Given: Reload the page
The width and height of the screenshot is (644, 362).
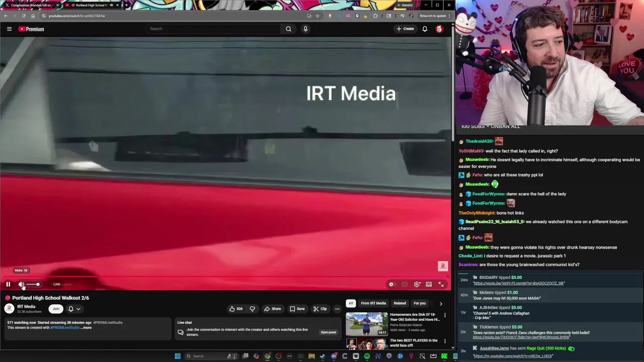Looking at the screenshot, I should pos(24,16).
